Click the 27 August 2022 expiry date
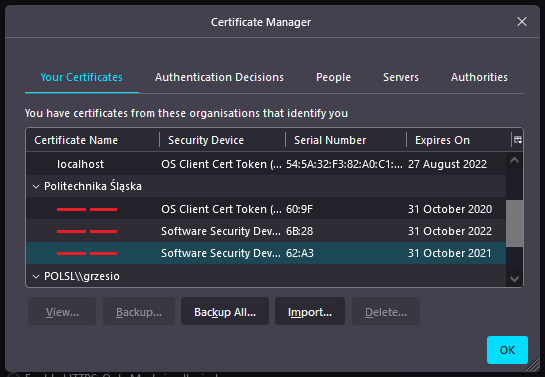 pos(447,164)
